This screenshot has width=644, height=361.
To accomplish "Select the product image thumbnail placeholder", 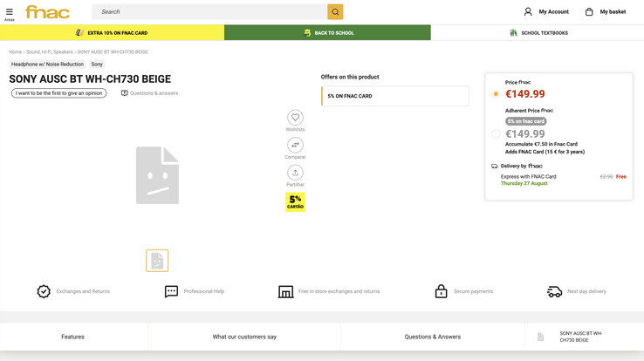I will [157, 261].
